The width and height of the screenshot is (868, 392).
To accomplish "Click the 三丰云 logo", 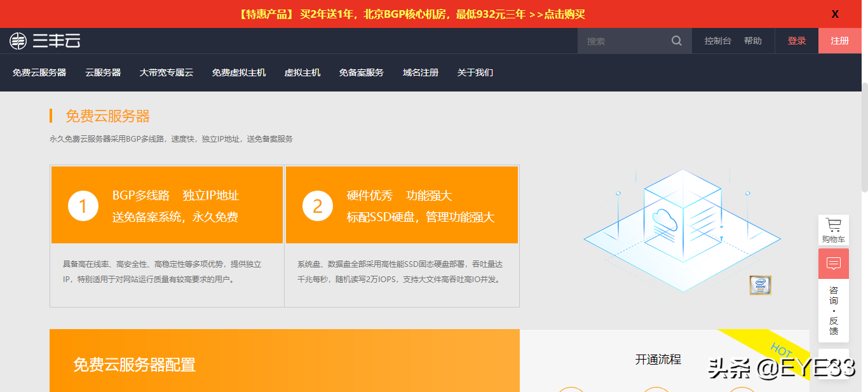I will tap(44, 41).
